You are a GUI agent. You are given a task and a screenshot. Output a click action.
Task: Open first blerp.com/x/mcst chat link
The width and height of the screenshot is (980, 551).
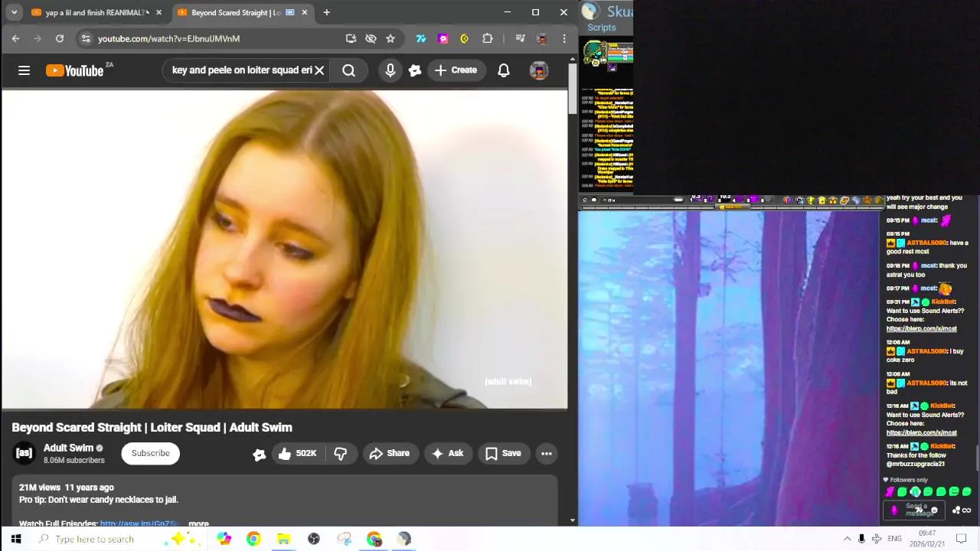921,328
